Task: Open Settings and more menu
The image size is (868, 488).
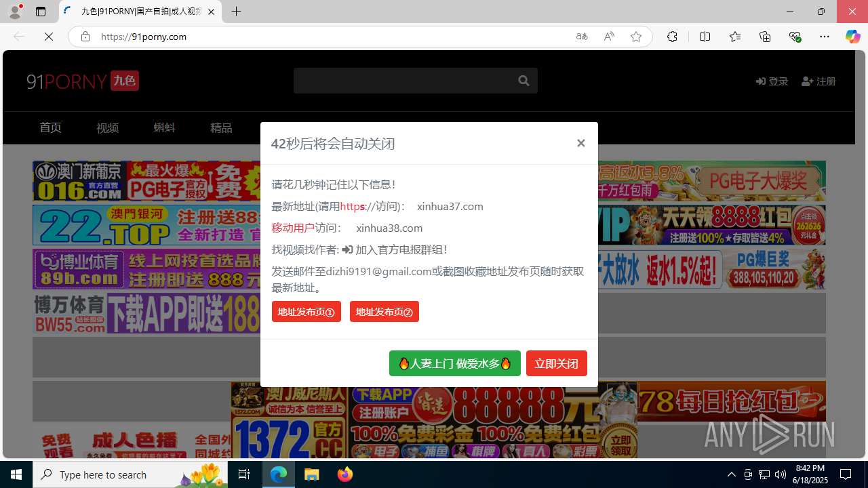Action: click(x=825, y=37)
